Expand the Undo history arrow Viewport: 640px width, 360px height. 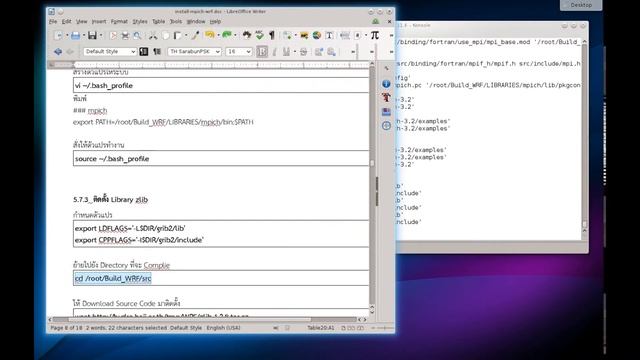pyautogui.click(x=218, y=36)
